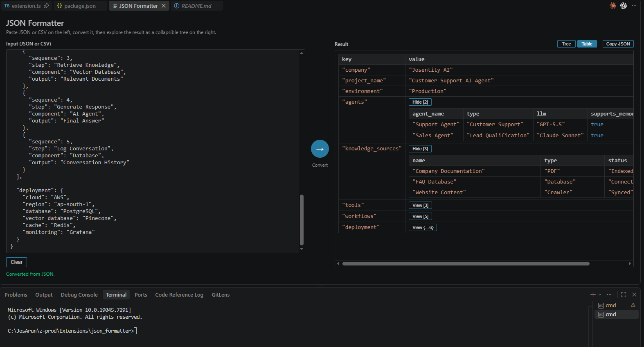
Task: Switch result view to Tree
Action: 566,44
